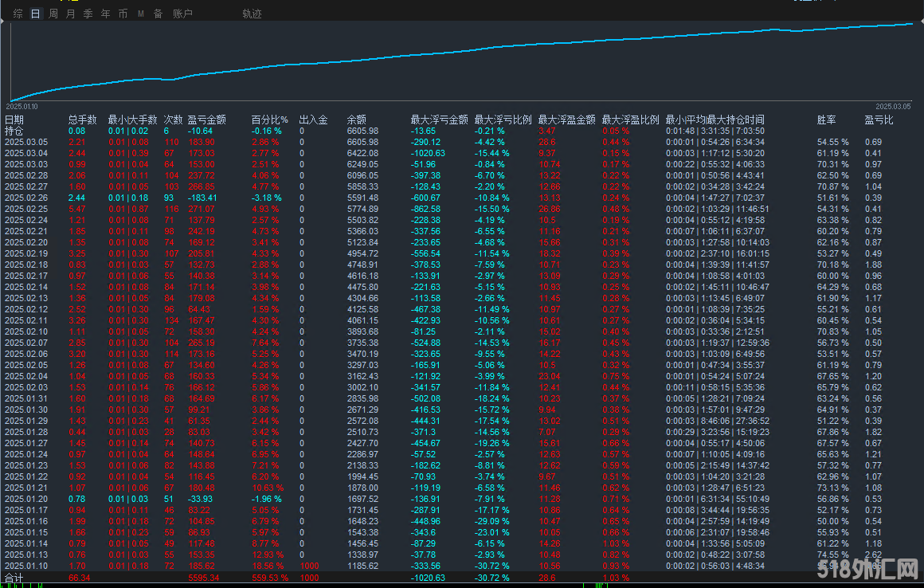
Task: Open the 周 weekly tab
Action: click(53, 14)
